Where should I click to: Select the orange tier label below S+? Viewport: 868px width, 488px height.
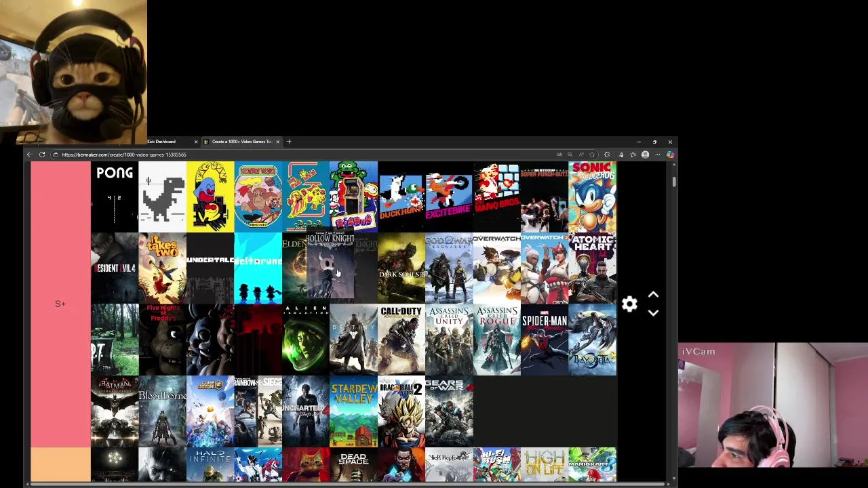pyautogui.click(x=60, y=464)
